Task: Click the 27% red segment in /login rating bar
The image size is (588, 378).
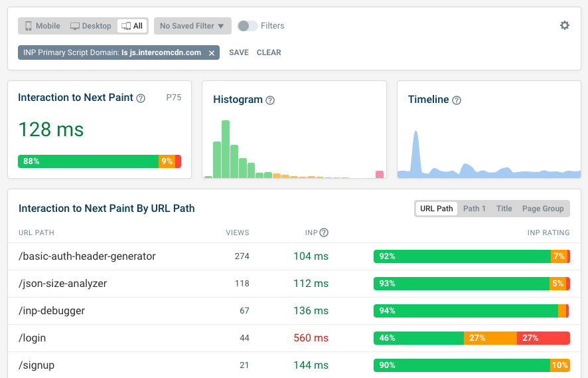Action: (x=544, y=338)
